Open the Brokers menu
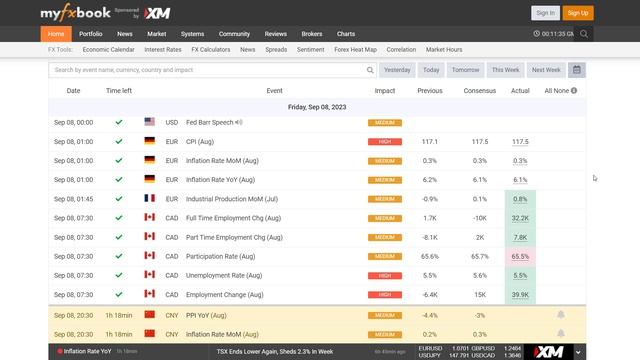The height and width of the screenshot is (360, 640). point(312,34)
